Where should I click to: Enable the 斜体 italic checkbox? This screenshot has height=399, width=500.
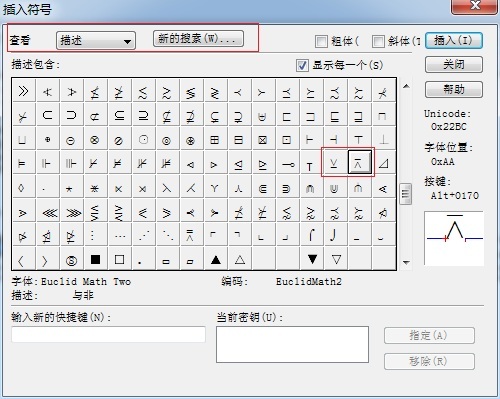(x=378, y=41)
